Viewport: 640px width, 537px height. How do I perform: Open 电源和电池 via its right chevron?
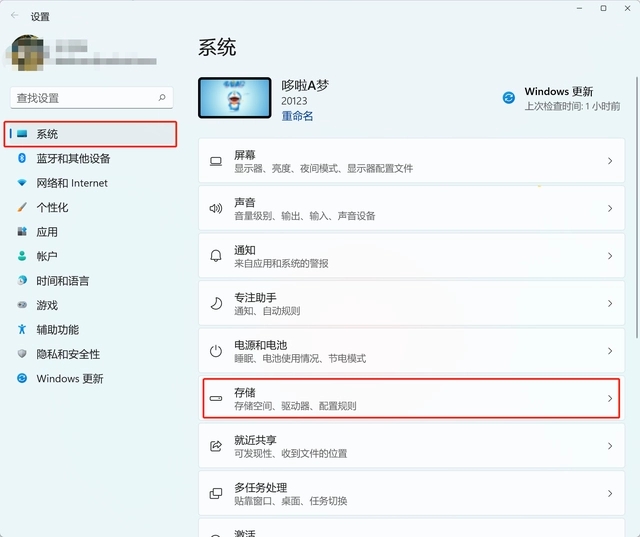click(610, 351)
